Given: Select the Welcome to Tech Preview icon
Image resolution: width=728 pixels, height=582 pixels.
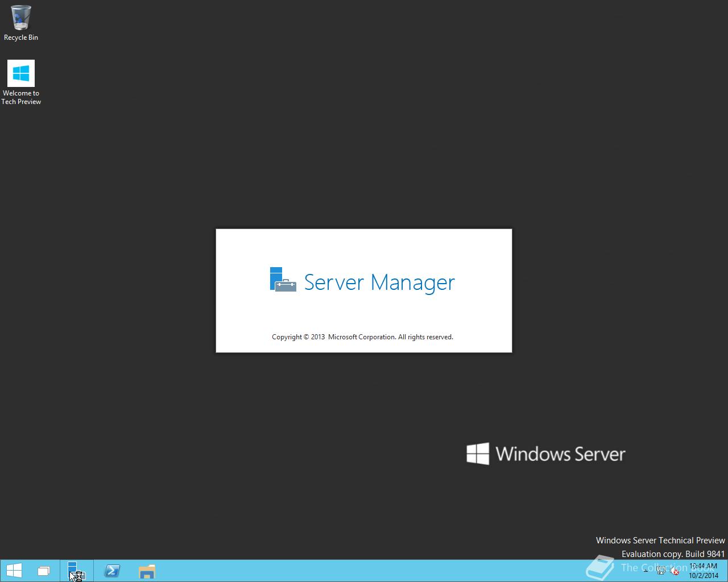Looking at the screenshot, I should pyautogui.click(x=21, y=82).
